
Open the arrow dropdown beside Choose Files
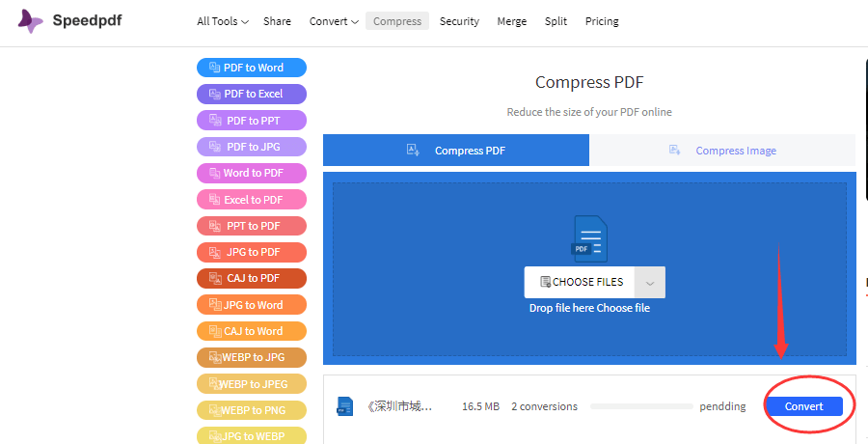click(650, 283)
